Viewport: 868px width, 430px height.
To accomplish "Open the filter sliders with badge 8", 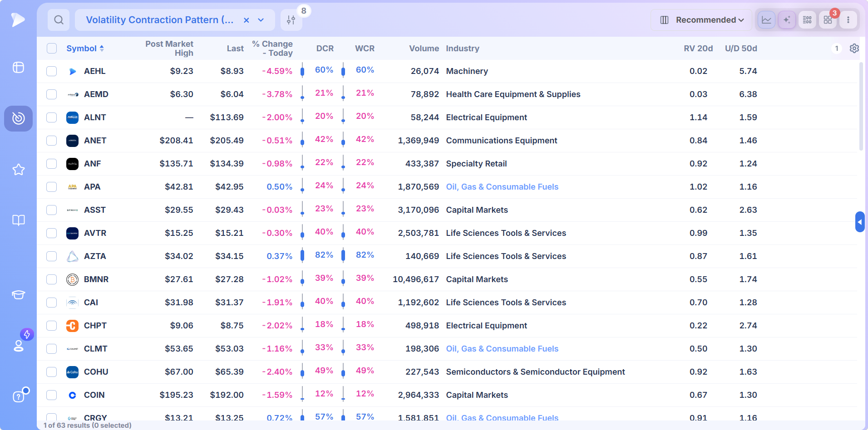I will point(291,20).
